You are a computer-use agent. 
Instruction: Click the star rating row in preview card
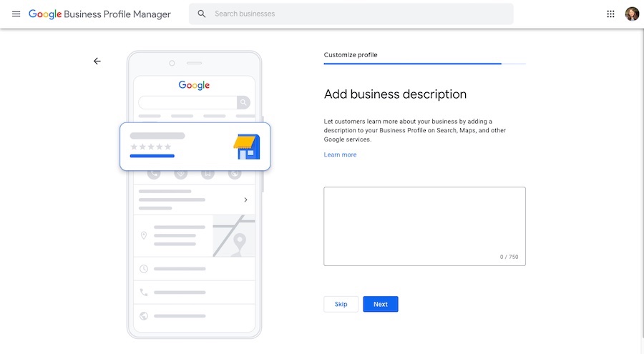(x=151, y=147)
